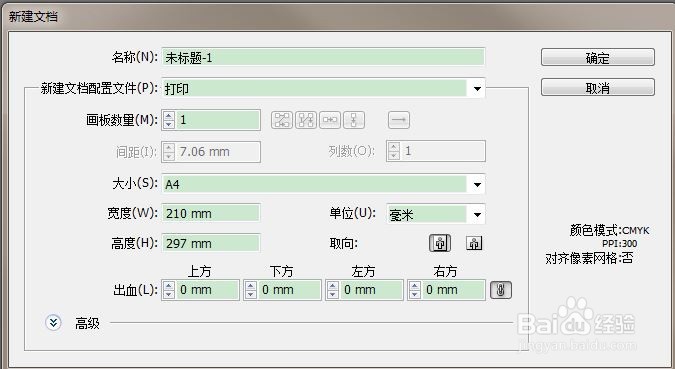675x369 pixels.
Task: Click the 出血(L) bleed label
Action: point(135,290)
